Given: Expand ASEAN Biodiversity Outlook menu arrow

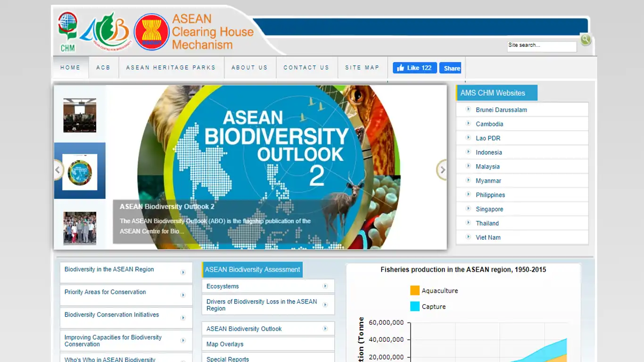Looking at the screenshot, I should click(x=325, y=328).
